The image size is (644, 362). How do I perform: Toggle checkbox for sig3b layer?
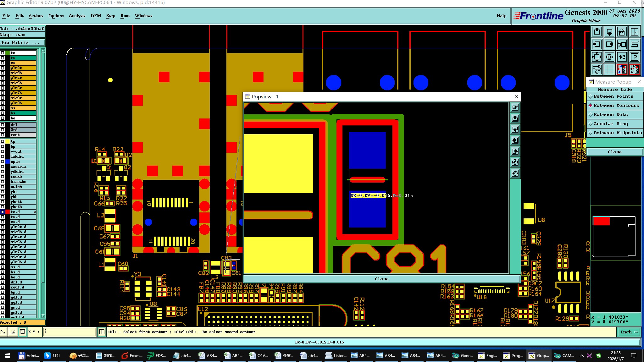click(x=3, y=73)
